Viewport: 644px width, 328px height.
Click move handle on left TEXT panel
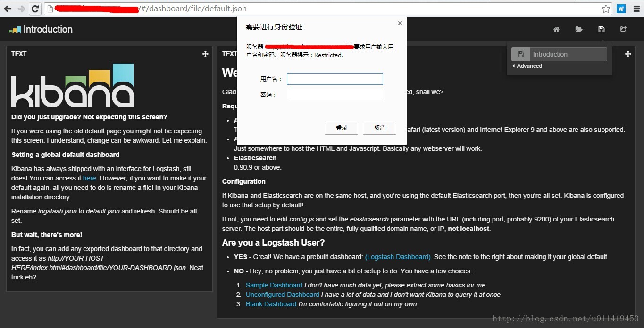coord(205,54)
